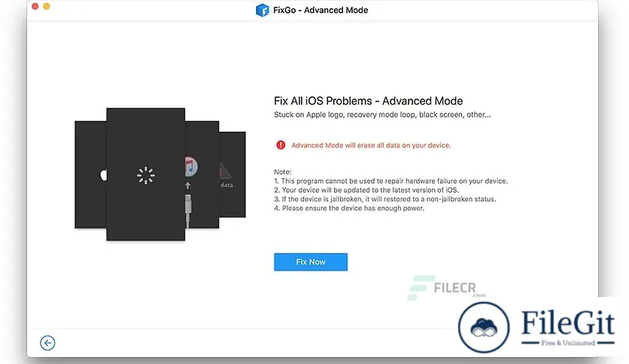Click 'Fix All iOS Problems - Advanced Mode' heading

point(368,101)
